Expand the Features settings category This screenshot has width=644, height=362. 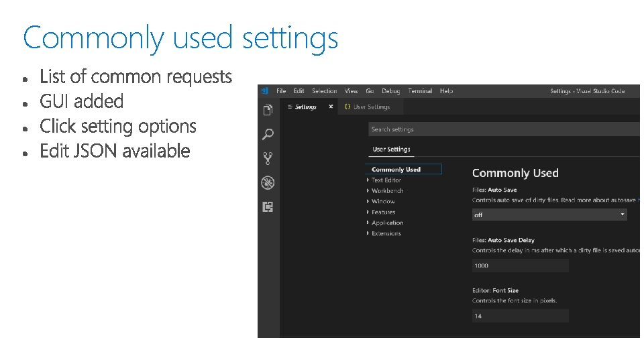pyautogui.click(x=383, y=212)
